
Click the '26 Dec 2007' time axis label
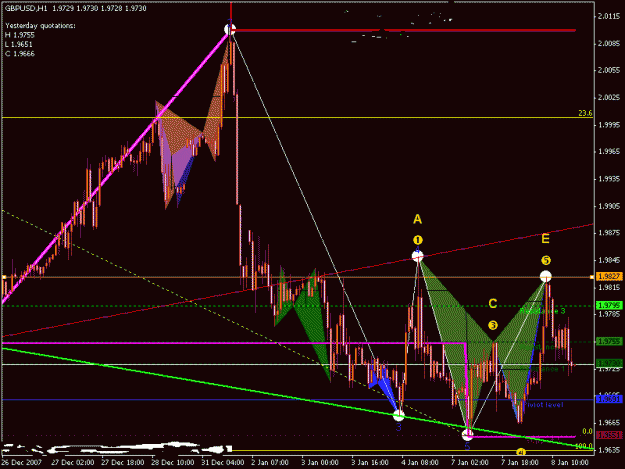coord(22,463)
